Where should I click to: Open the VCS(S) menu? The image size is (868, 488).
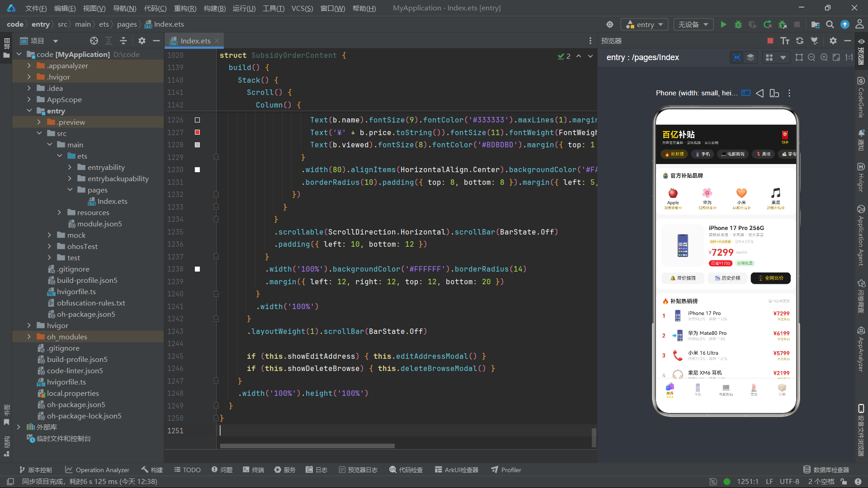[302, 8]
